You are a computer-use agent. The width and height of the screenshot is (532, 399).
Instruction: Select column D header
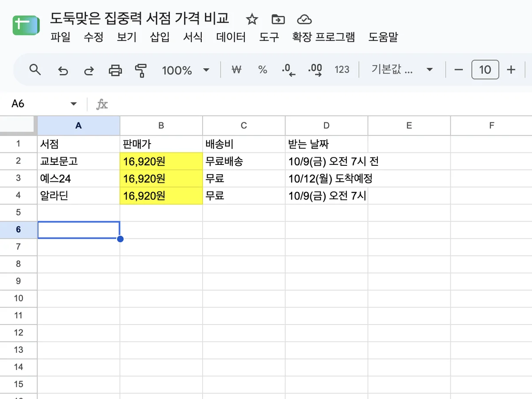pyautogui.click(x=326, y=125)
